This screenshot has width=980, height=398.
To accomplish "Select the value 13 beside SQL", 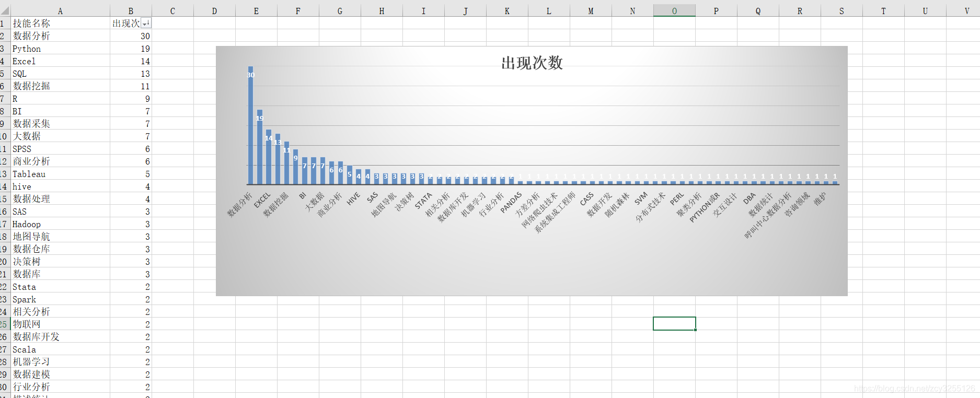I will click(x=131, y=74).
